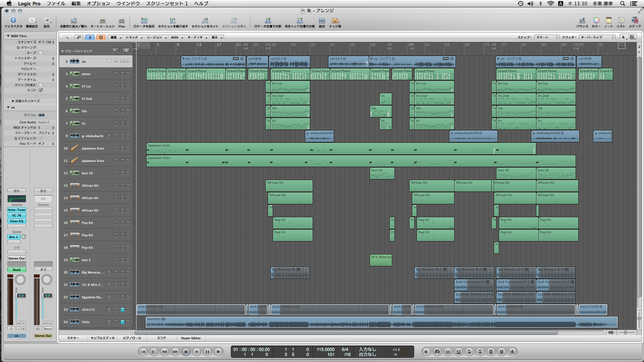
Task: Solo the piano track
Action: (127, 74)
